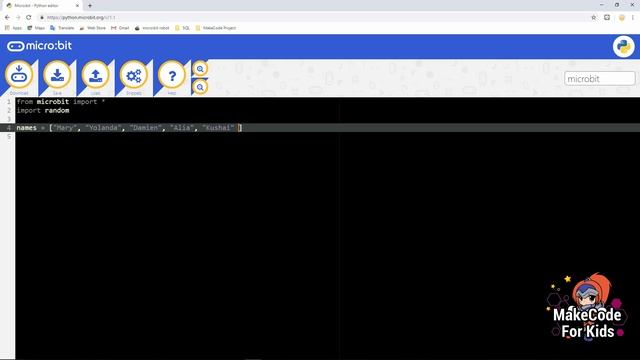Open the Chrome profile avatar
The width and height of the screenshot is (640, 360).
(x=622, y=18)
